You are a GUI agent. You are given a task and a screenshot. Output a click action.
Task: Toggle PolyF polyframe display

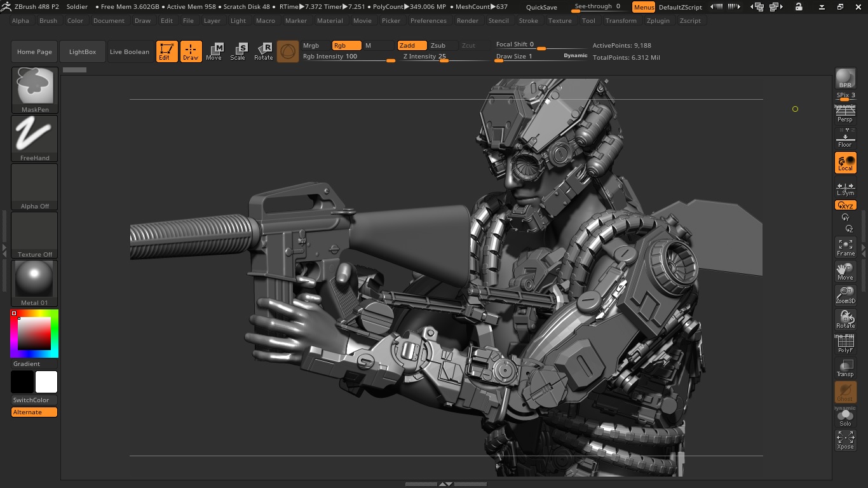click(845, 344)
